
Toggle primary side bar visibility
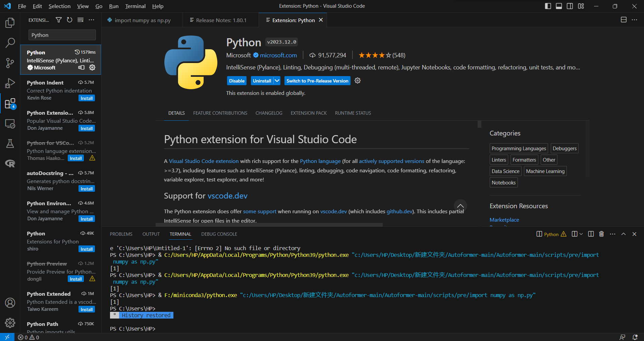click(548, 6)
